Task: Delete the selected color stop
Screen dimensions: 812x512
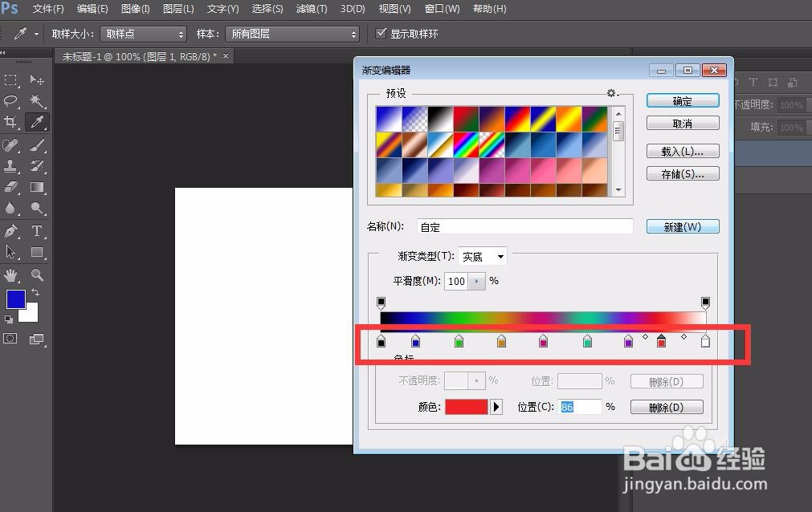Action: [x=667, y=407]
